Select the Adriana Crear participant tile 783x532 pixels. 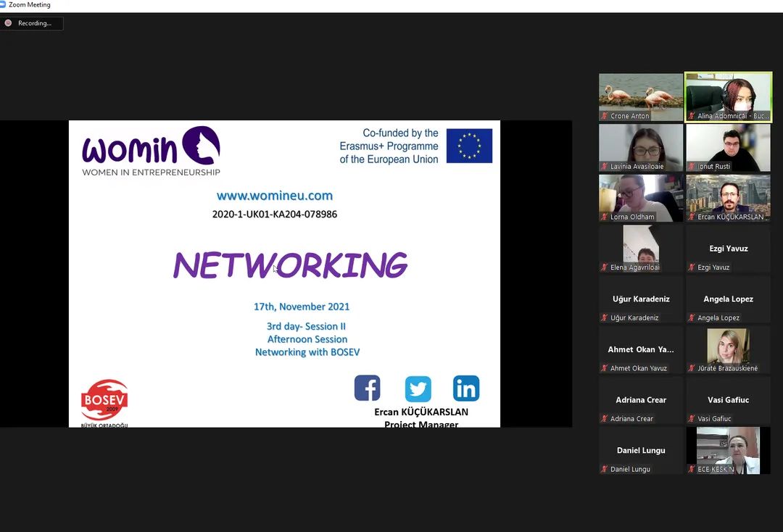tap(641, 400)
